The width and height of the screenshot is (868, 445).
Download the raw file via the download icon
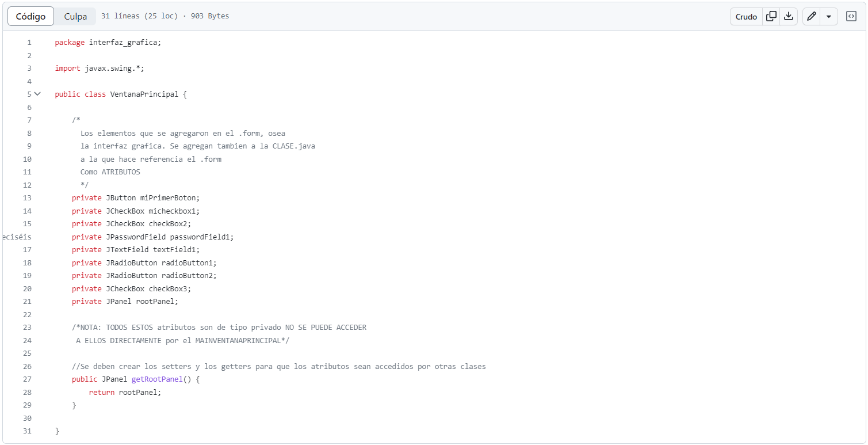(x=789, y=16)
